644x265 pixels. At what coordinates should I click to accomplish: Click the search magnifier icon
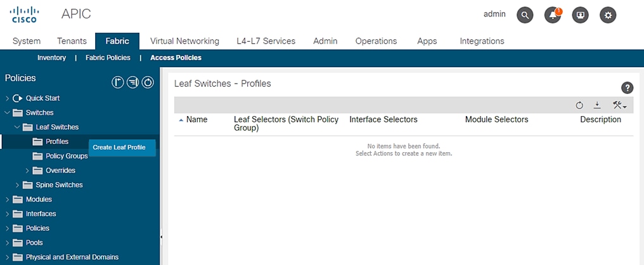(525, 15)
